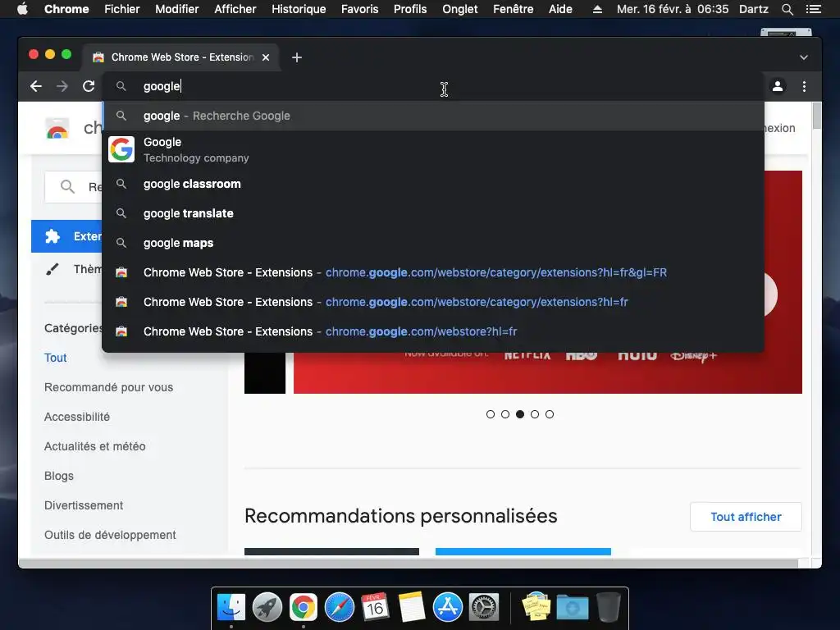
Task: Open the 'Divertissement' category
Action: tap(84, 505)
